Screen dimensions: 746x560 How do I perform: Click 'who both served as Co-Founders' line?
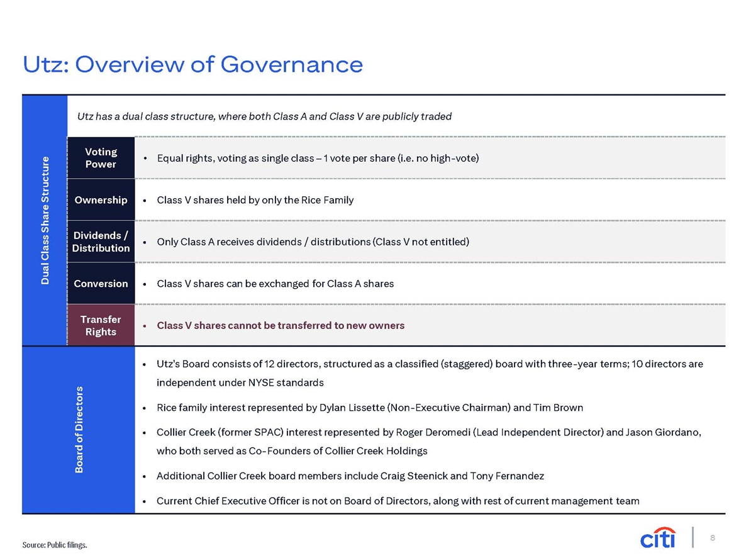click(x=292, y=451)
